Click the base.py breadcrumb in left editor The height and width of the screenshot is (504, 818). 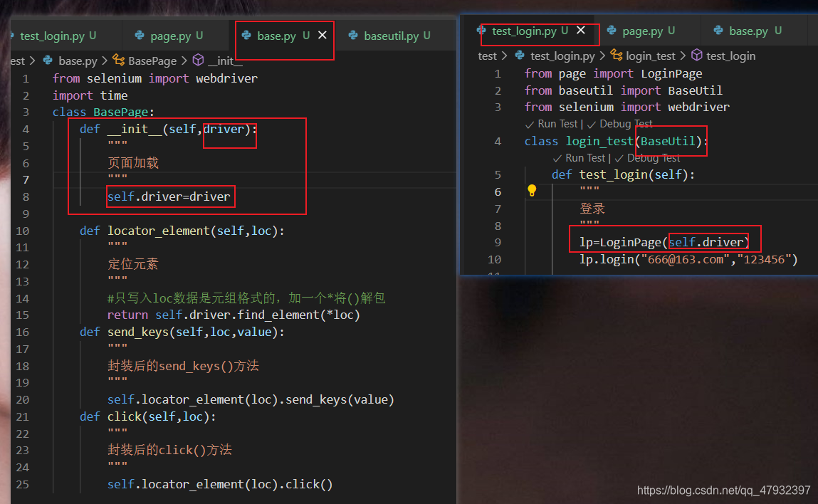pos(78,61)
